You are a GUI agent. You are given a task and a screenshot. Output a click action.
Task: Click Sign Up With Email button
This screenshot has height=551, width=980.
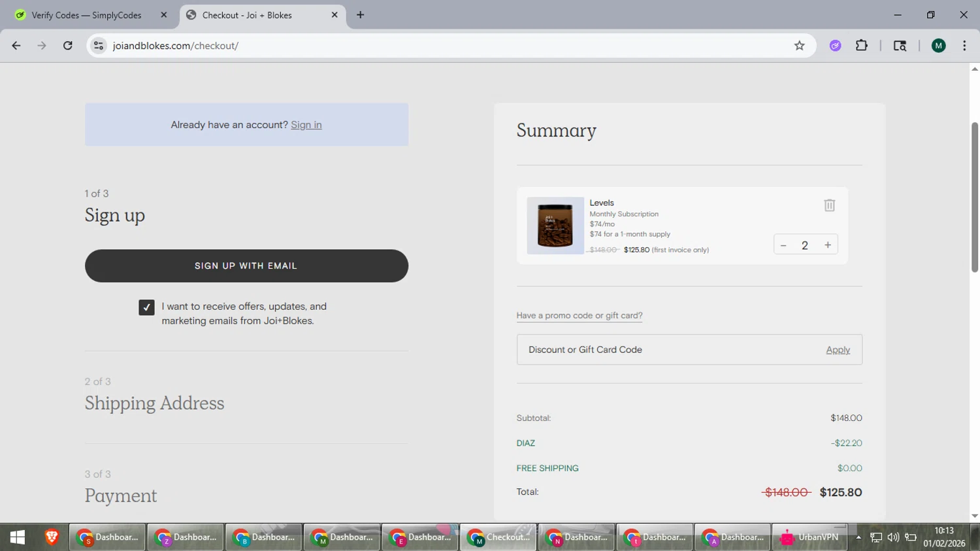click(246, 266)
